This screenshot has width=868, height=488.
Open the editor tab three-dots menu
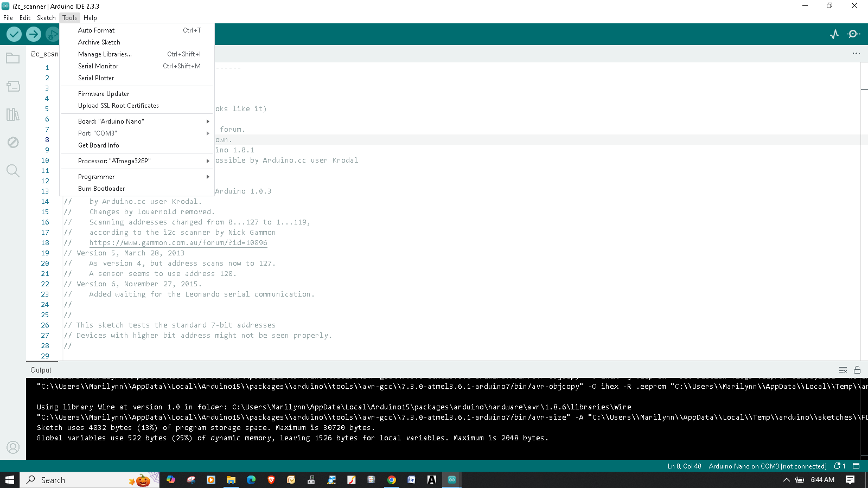[x=856, y=53]
